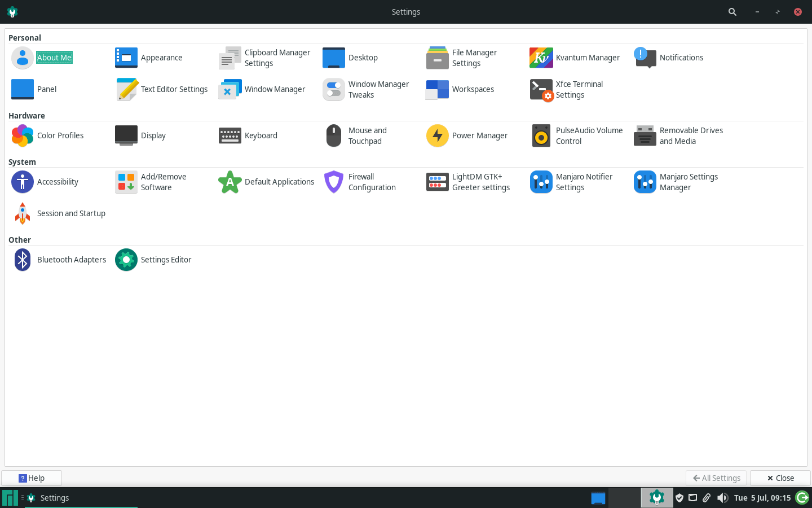
Task: Open Appearance settings icon
Action: click(126, 58)
